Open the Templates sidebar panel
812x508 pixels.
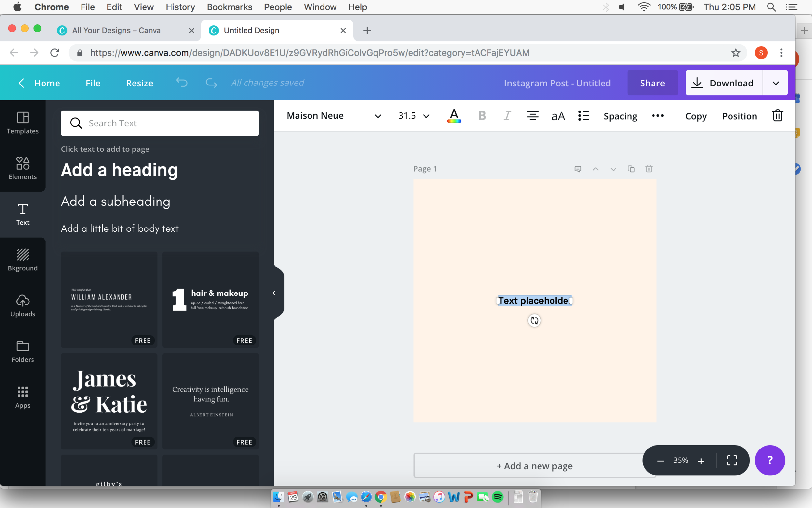23,123
